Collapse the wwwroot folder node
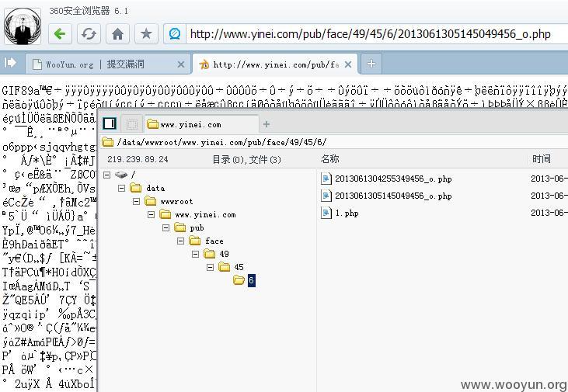The image size is (568, 392). [x=136, y=201]
